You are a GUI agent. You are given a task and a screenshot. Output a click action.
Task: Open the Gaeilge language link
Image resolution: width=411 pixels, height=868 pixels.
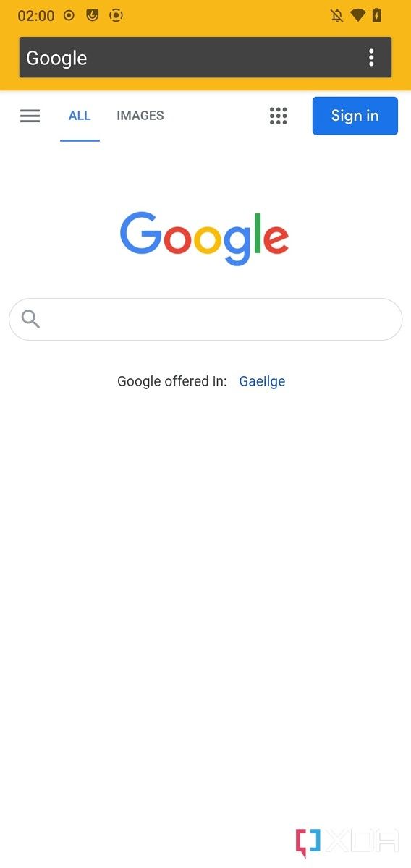[262, 381]
